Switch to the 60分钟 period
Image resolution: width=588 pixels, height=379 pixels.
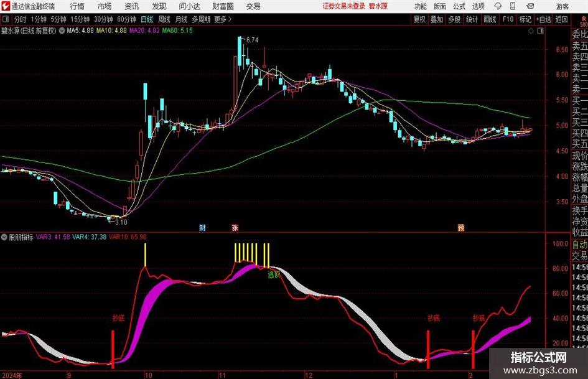(x=127, y=19)
